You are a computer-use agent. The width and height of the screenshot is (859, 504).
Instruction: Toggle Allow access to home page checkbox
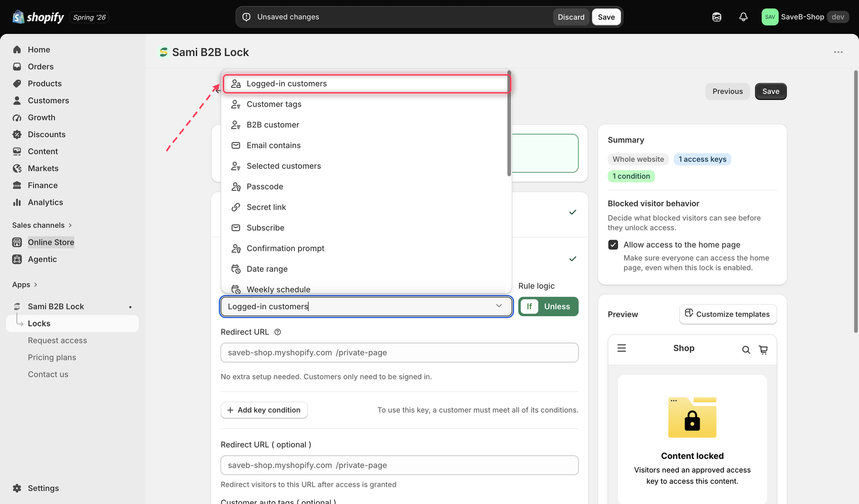click(x=613, y=245)
